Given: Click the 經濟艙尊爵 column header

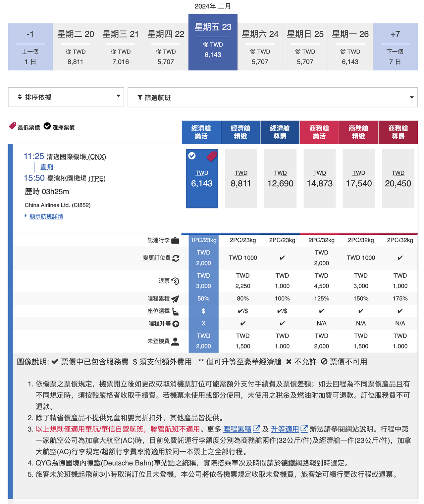Looking at the screenshot, I should click(x=280, y=132).
